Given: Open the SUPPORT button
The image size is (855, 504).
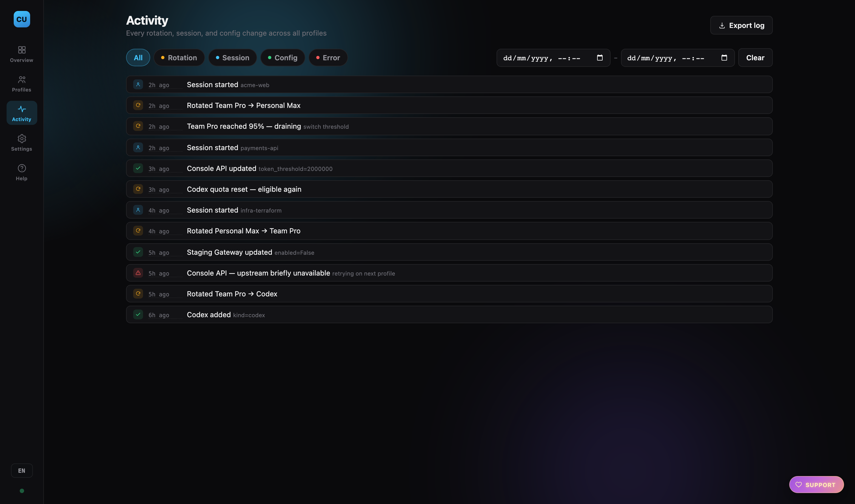Looking at the screenshot, I should click(x=816, y=485).
